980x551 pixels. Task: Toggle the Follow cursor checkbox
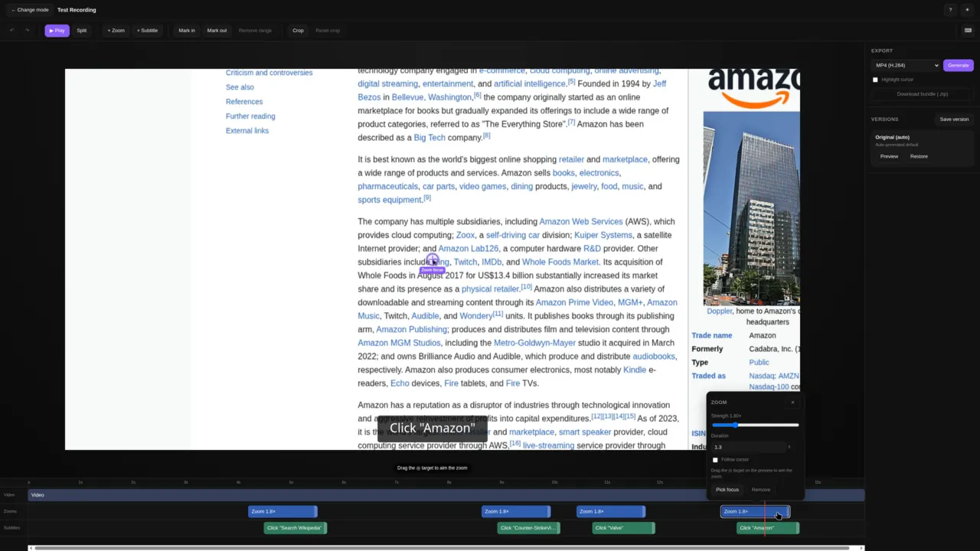(715, 460)
